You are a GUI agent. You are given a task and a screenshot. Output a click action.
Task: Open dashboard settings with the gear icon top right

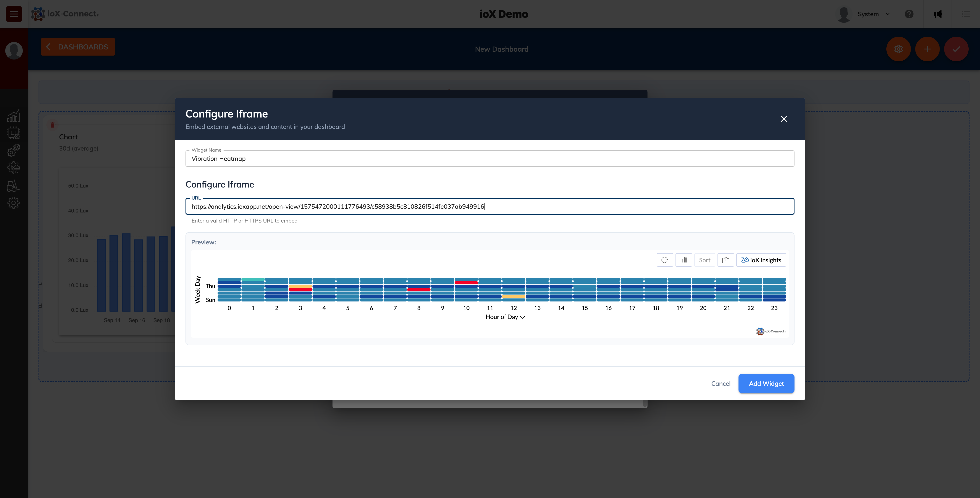click(899, 49)
